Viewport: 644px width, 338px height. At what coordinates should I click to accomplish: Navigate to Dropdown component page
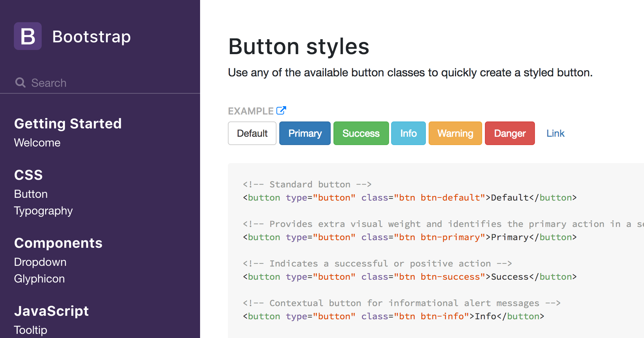coord(40,262)
